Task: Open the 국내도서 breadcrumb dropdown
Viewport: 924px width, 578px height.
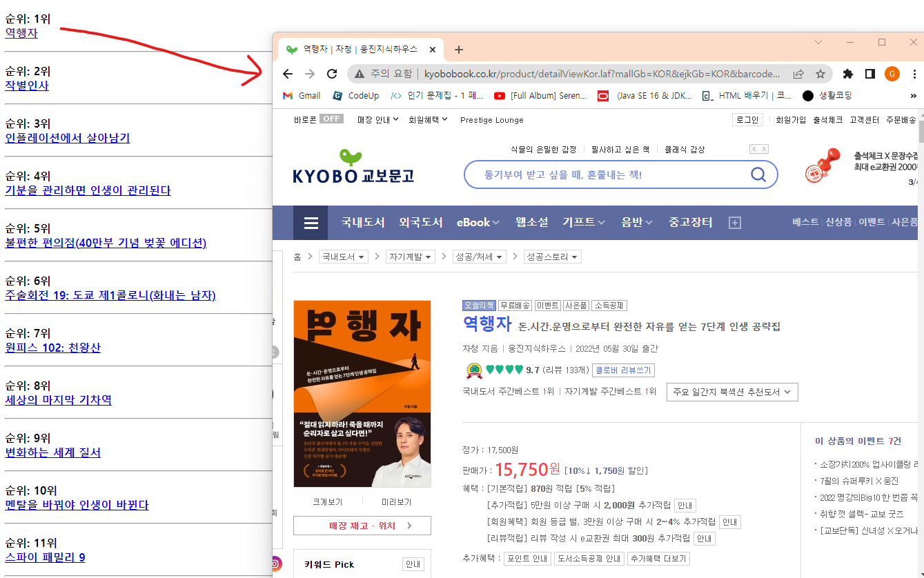Action: (343, 257)
